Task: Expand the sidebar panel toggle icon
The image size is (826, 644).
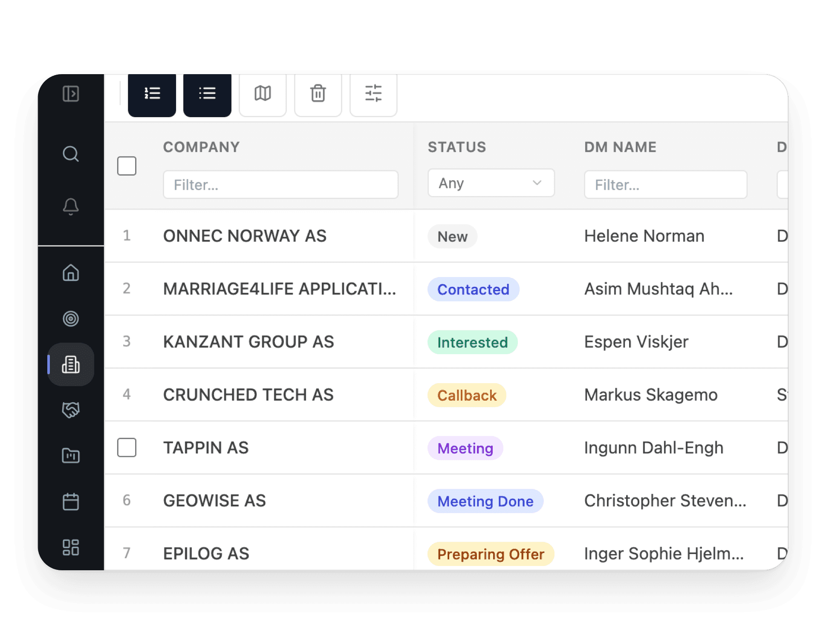Action: point(71,93)
